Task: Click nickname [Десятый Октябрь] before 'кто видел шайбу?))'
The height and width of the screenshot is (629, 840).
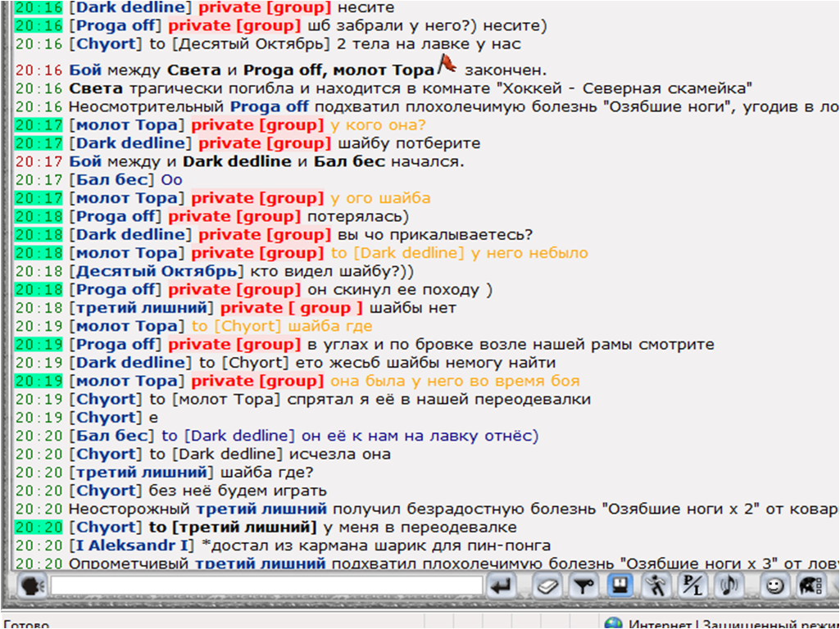Action: click(x=157, y=271)
